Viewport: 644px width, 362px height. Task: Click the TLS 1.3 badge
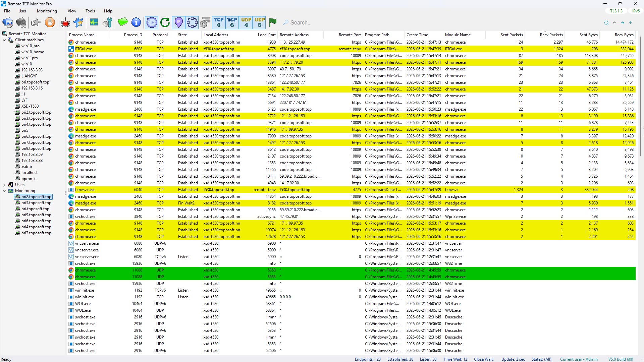[616, 11]
